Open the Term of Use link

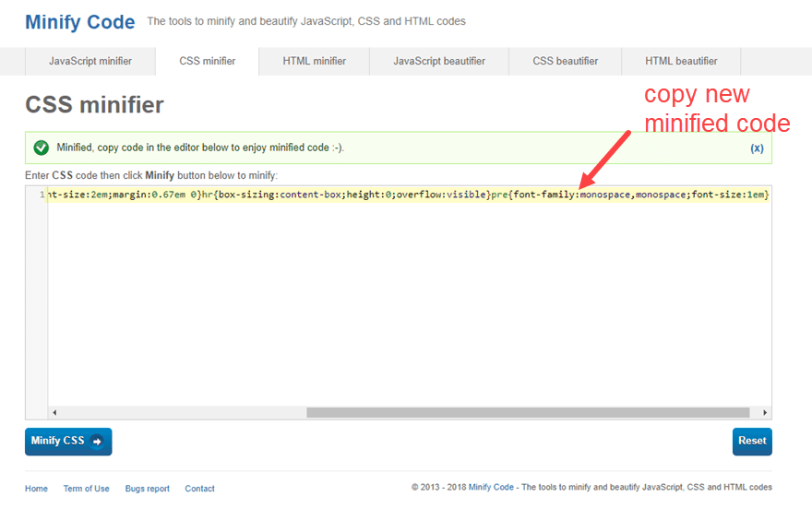(87, 489)
